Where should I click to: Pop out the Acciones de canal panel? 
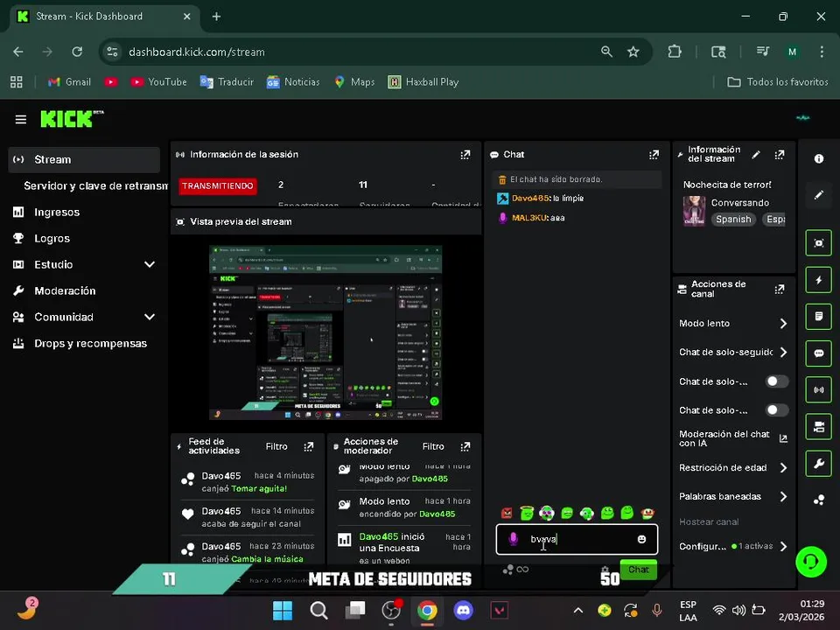pos(780,290)
